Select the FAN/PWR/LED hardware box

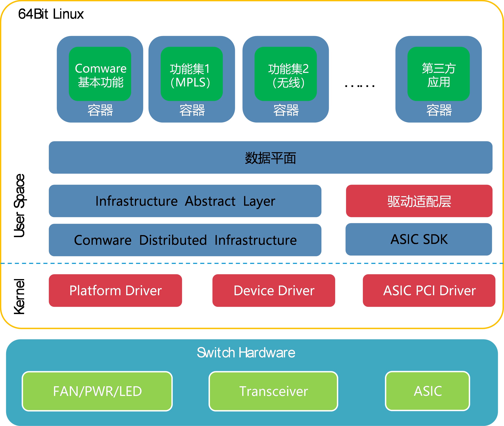97,391
